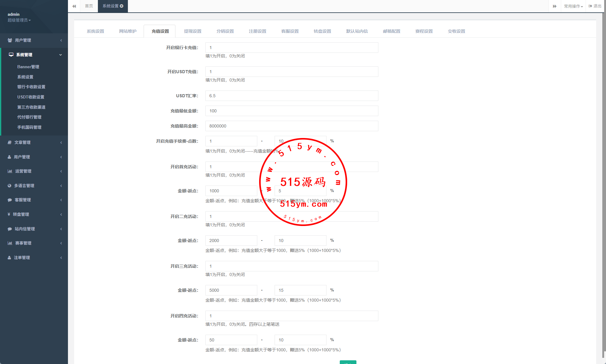Switch to the 提现设置 tab
The image size is (606, 364).
pos(192,31)
